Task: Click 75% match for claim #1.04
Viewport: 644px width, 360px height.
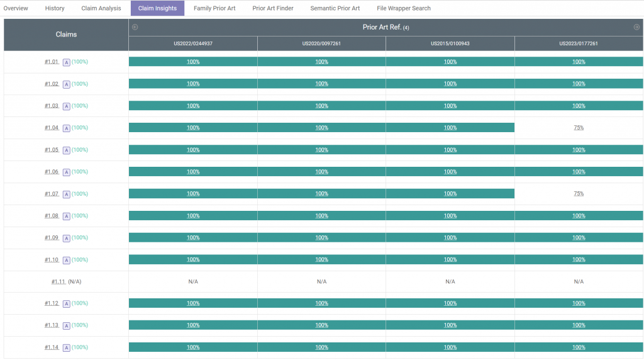Action: [x=579, y=128]
